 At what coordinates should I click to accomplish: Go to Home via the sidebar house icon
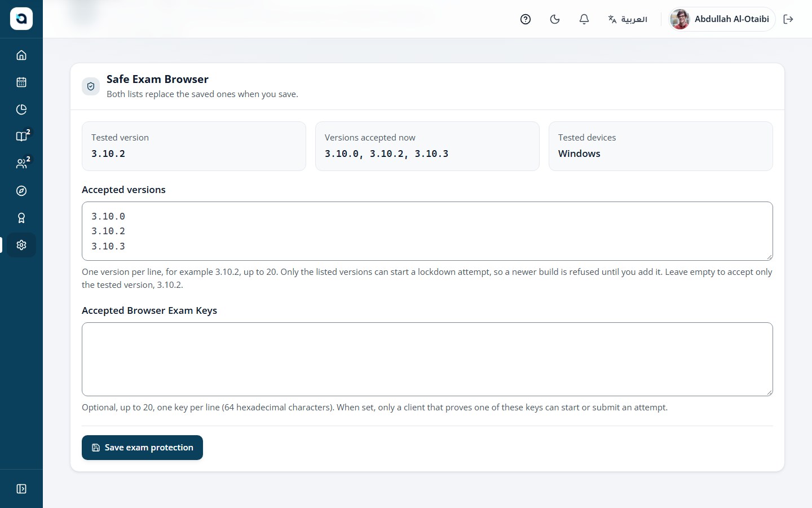coord(21,55)
